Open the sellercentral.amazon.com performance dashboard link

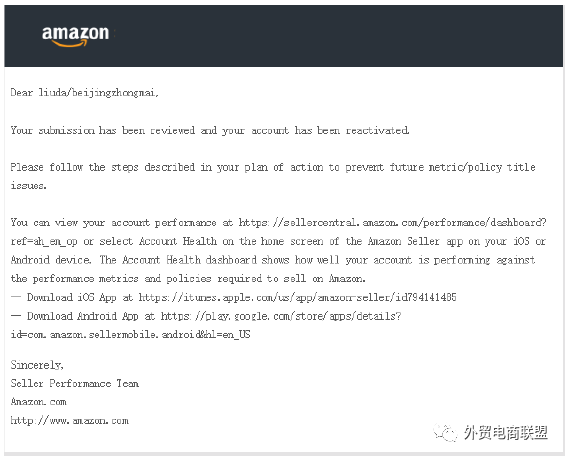click(392, 222)
